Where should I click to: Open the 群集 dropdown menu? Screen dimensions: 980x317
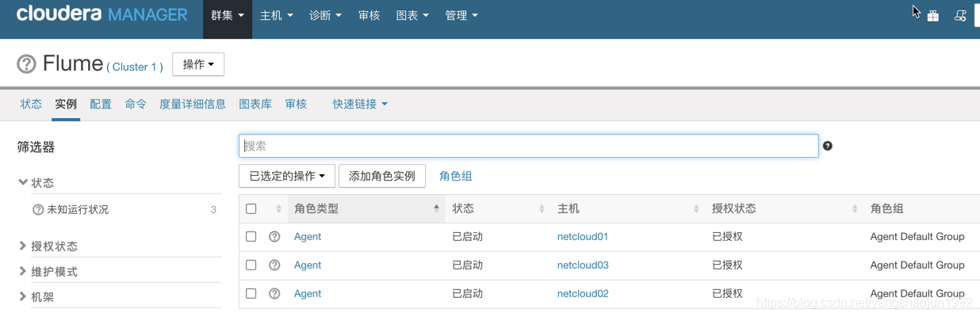(x=228, y=16)
